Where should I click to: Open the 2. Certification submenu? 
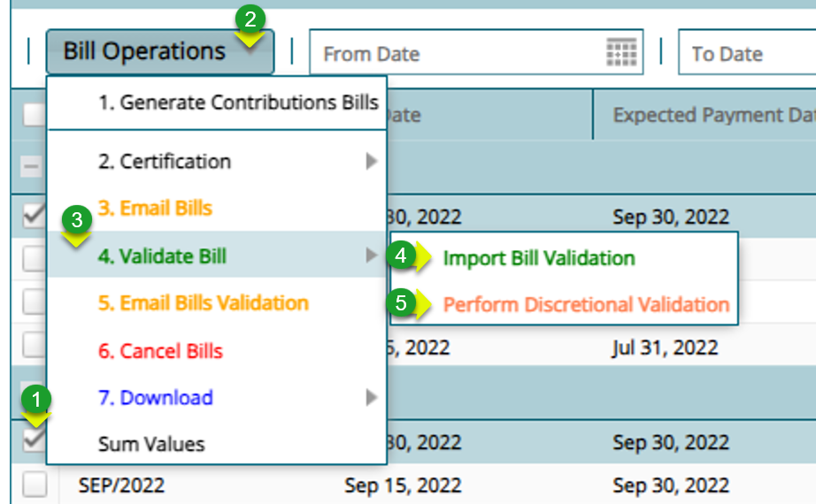(x=217, y=162)
